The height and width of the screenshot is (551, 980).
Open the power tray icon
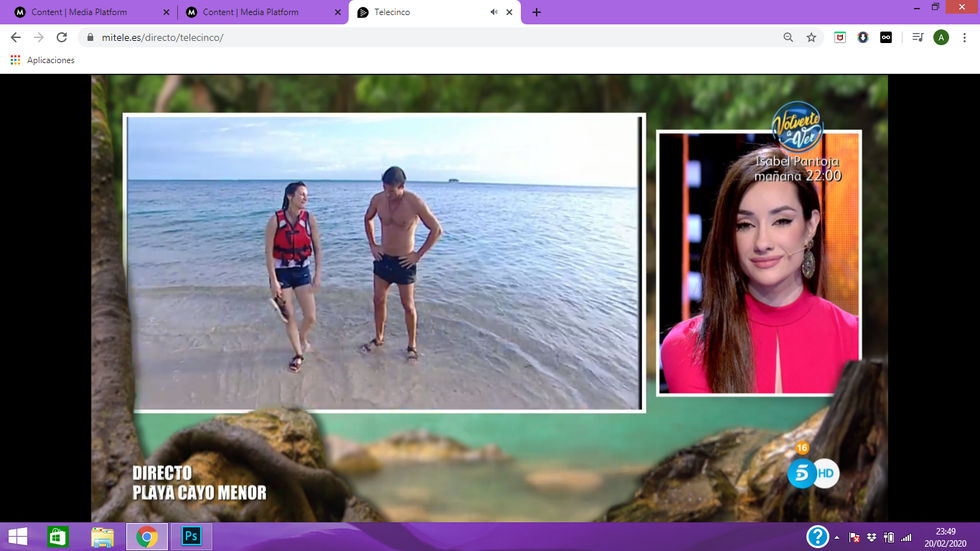[x=889, y=537]
